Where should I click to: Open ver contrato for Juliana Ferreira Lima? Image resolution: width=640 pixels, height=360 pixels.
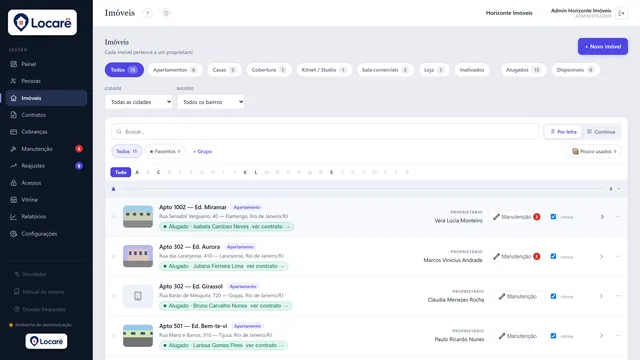(265, 266)
